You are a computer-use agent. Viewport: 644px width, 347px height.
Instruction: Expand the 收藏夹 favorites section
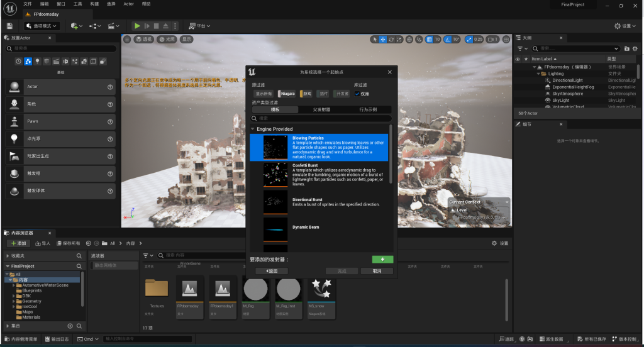point(8,256)
